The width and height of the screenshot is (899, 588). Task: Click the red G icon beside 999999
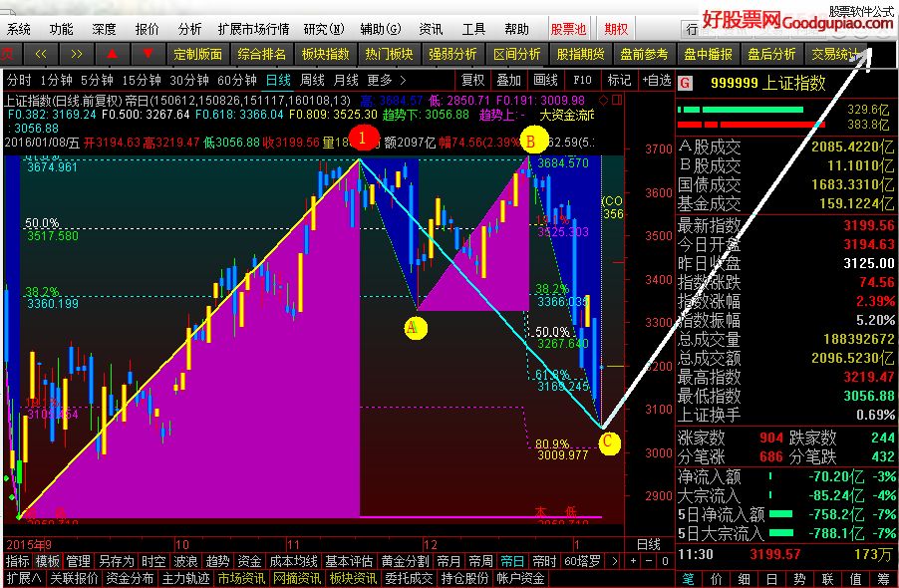click(x=684, y=84)
